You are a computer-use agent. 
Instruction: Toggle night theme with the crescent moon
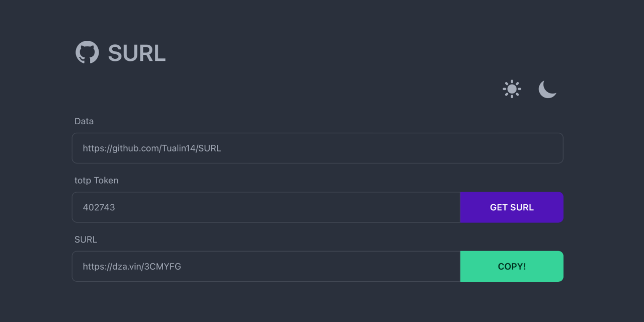[547, 89]
